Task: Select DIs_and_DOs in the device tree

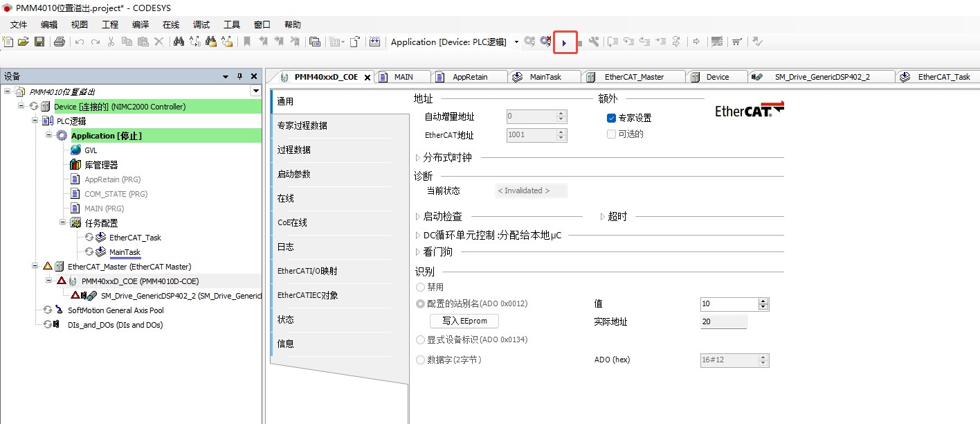Action: point(115,325)
